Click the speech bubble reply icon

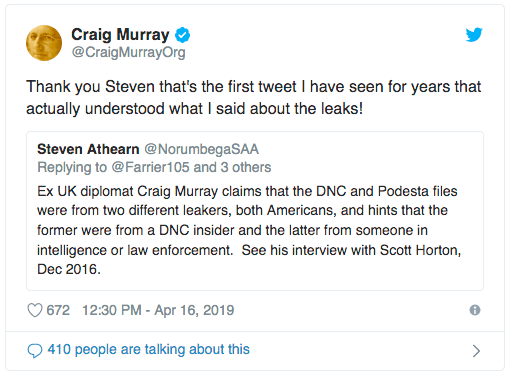[35, 351]
